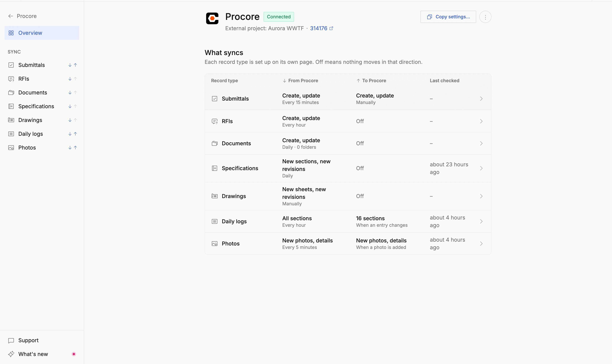Click the Photos image icon in sidebar
The height and width of the screenshot is (364, 612).
click(x=11, y=147)
